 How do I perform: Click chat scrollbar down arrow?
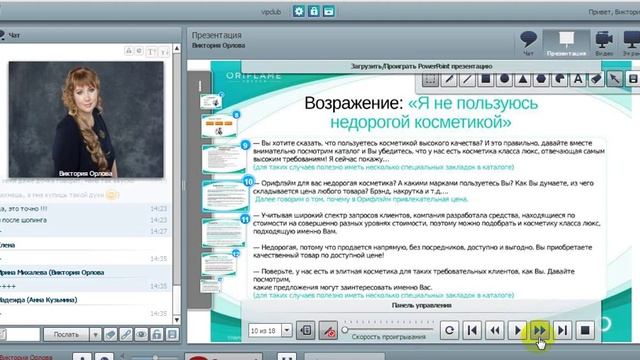pos(177,320)
